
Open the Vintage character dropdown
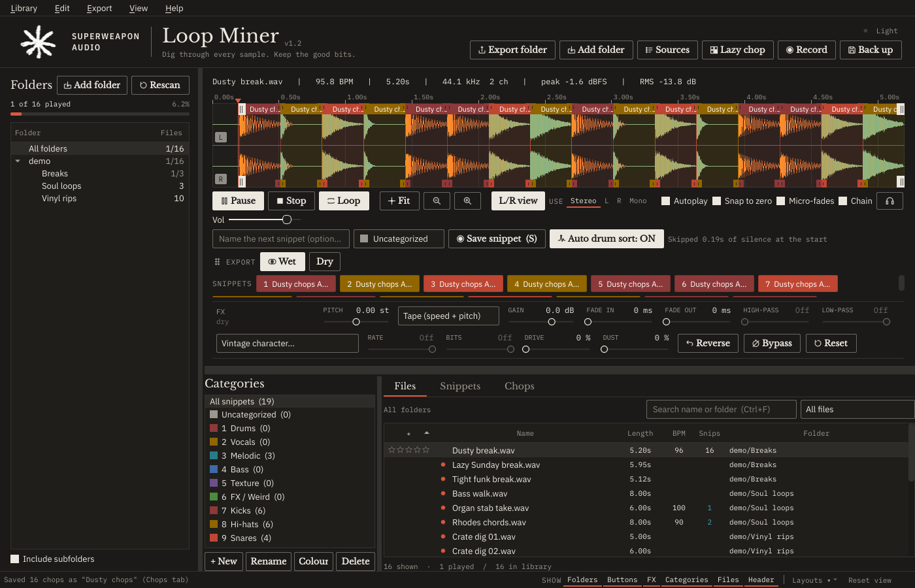tap(288, 344)
